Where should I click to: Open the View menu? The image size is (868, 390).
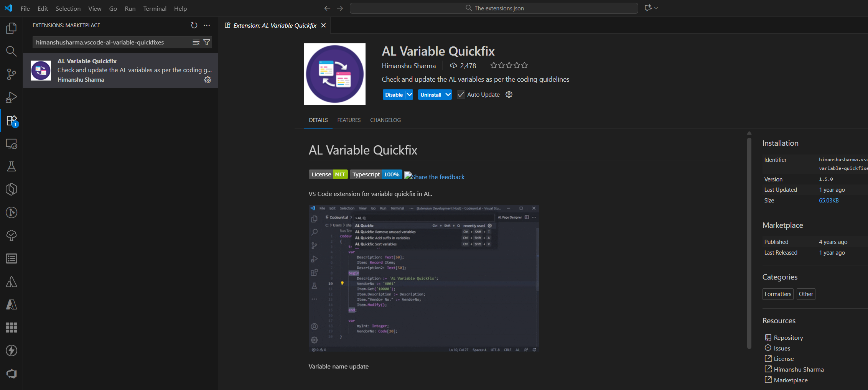point(95,8)
